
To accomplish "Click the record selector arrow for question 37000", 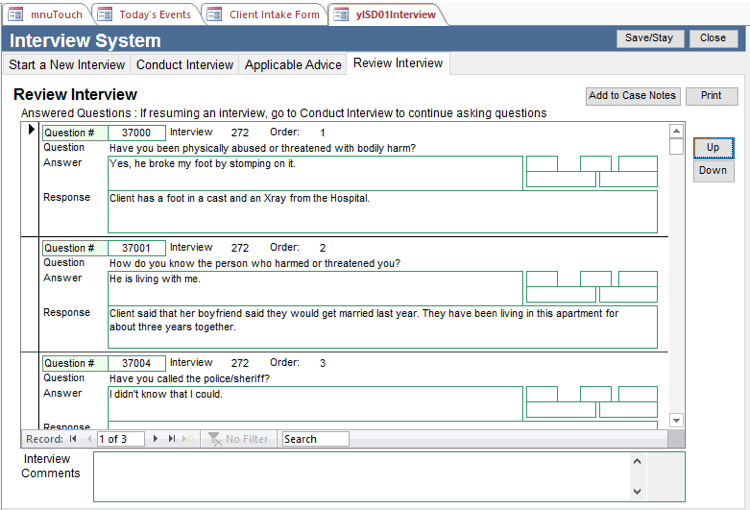I will point(31,130).
